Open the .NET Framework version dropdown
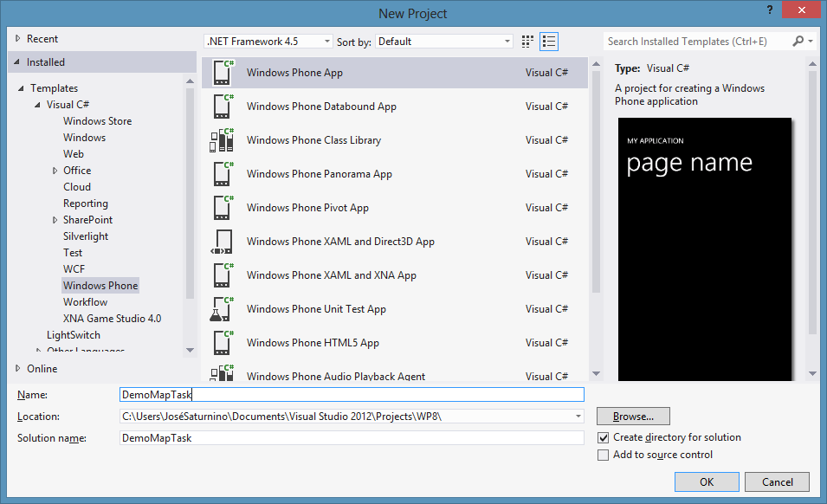 click(x=268, y=42)
